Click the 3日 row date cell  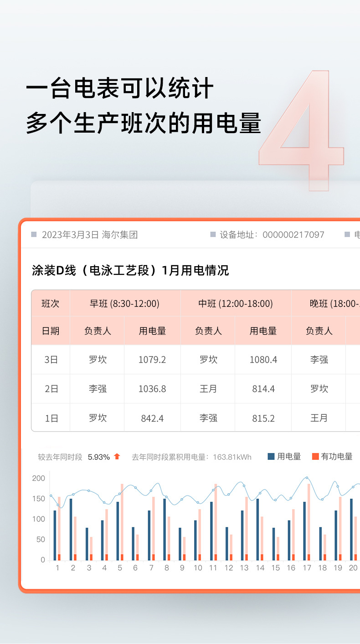[x=51, y=360]
